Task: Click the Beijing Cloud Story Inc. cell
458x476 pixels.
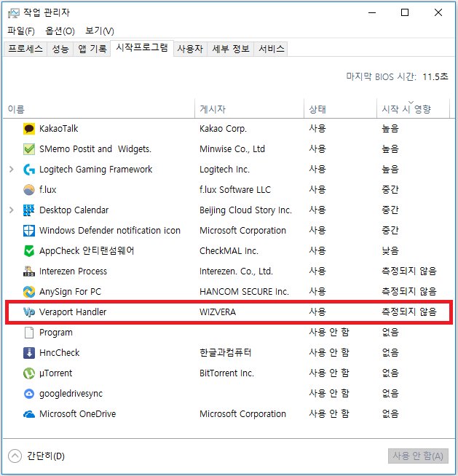Action: [x=245, y=210]
